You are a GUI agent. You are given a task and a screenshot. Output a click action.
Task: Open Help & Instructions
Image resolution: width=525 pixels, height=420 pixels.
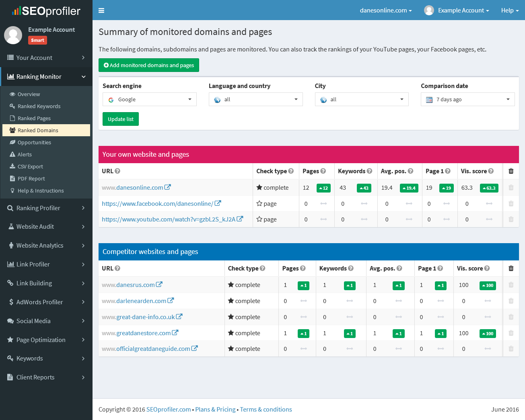pyautogui.click(x=41, y=191)
